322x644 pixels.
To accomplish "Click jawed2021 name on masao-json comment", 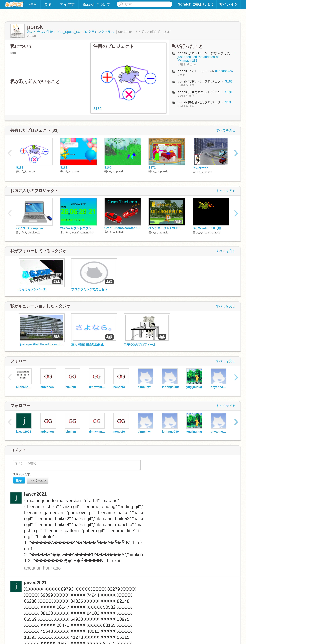I will click(35, 494).
